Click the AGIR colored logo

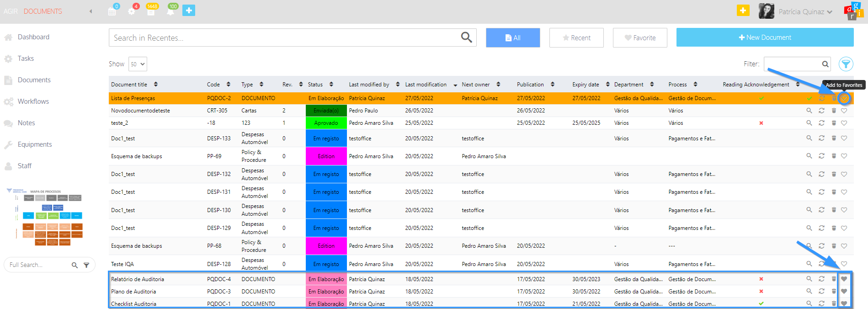click(853, 11)
